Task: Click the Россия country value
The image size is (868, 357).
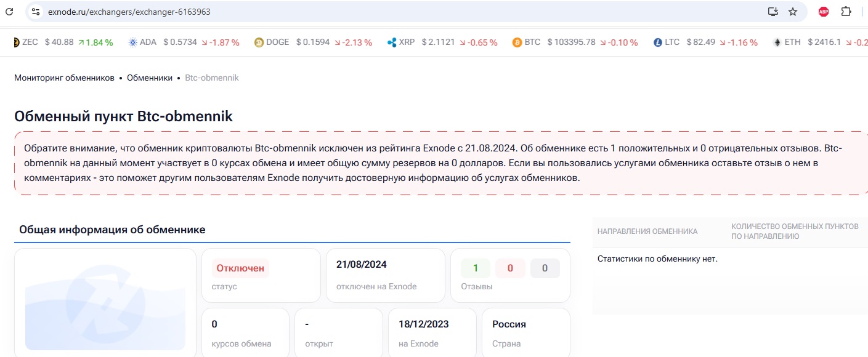Action: (x=509, y=324)
